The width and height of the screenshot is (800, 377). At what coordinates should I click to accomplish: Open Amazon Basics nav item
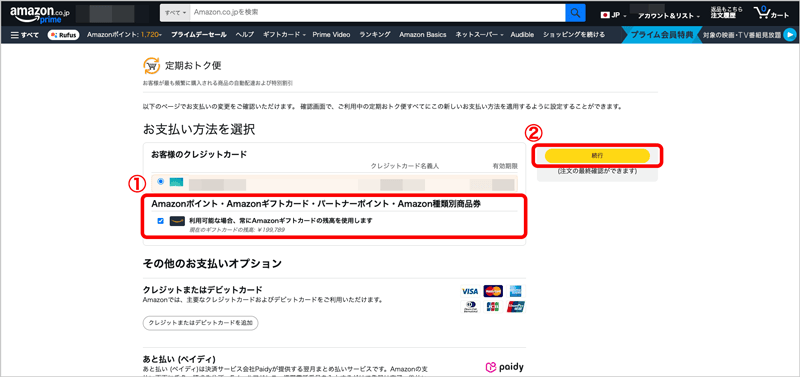coord(422,35)
